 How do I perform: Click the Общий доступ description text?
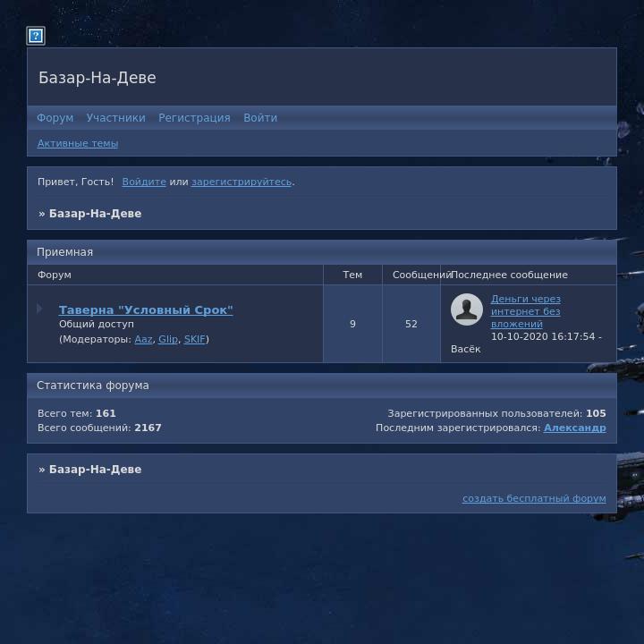(97, 324)
